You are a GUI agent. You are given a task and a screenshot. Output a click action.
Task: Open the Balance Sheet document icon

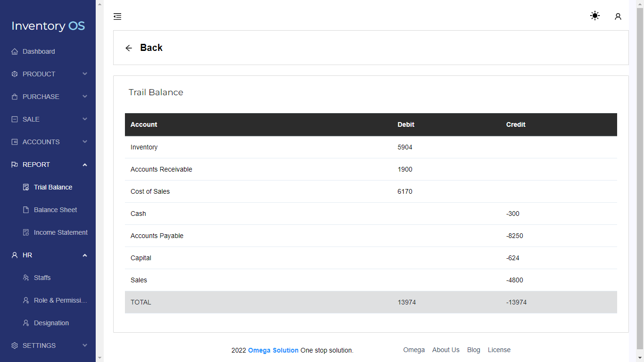[25, 210]
